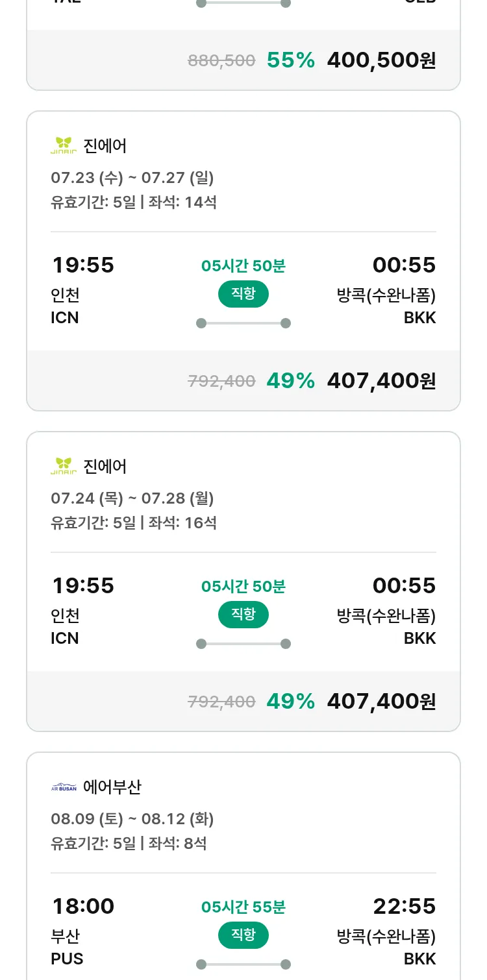Tap the 직항 badge on the 07.23 flight
The image size is (487, 980).
pyautogui.click(x=243, y=294)
